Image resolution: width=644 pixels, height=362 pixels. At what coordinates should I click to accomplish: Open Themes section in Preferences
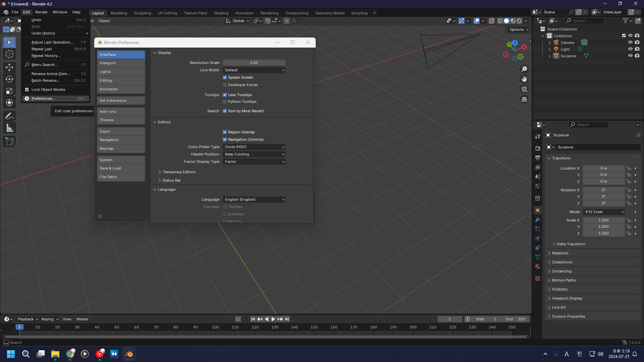coord(121,120)
